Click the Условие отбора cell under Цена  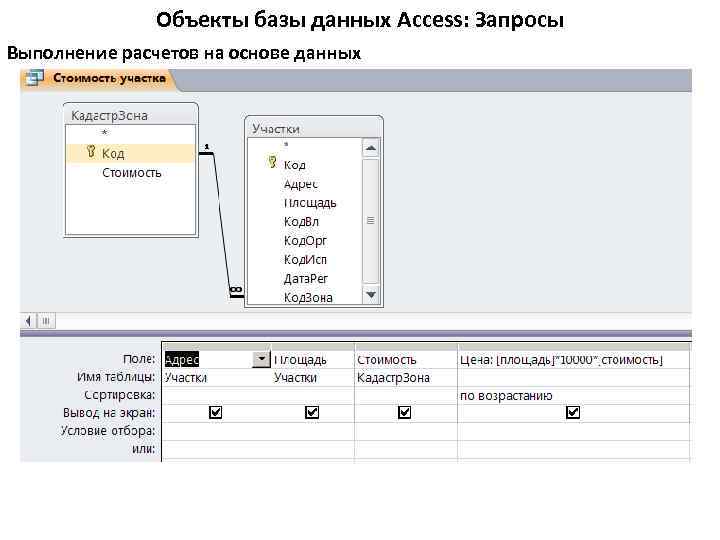tap(574, 431)
